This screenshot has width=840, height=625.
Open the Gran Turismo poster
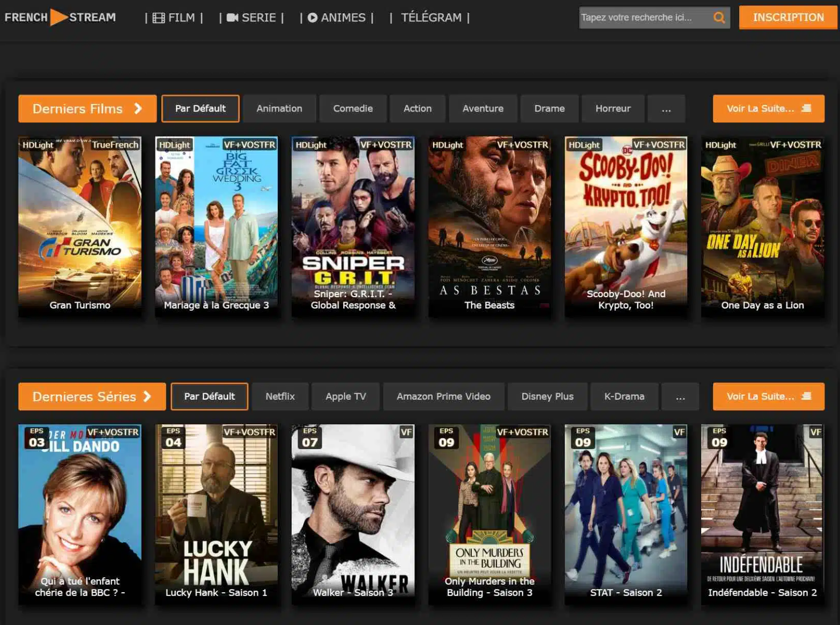coord(80,226)
